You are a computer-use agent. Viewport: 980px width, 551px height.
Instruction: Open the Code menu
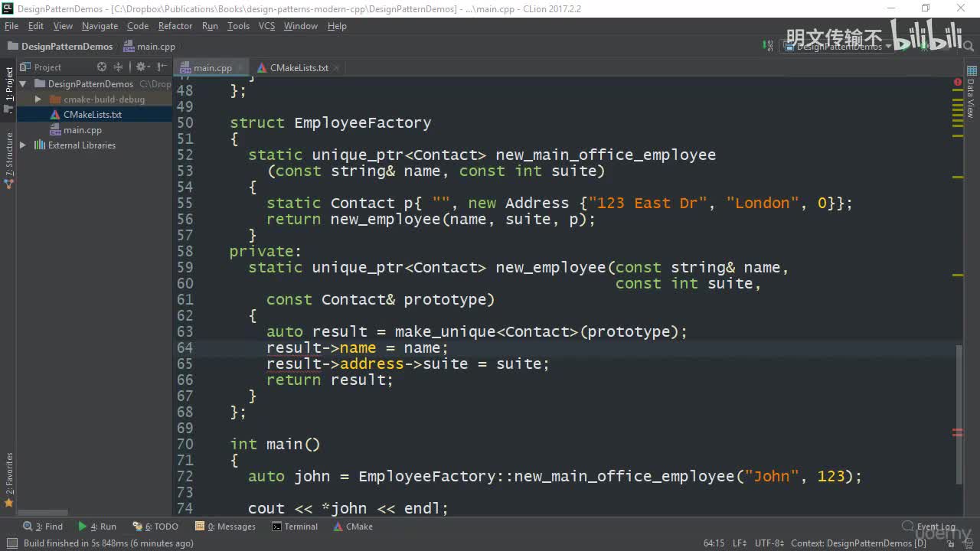tap(138, 26)
